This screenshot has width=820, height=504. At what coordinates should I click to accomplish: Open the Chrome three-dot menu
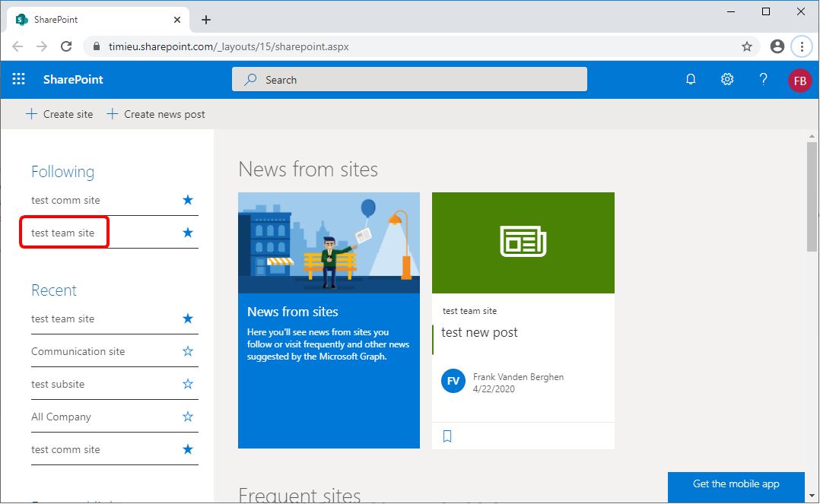802,46
